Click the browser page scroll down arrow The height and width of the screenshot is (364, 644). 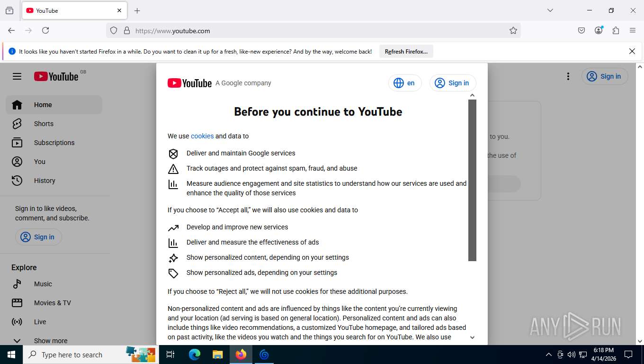pyautogui.click(x=640, y=341)
